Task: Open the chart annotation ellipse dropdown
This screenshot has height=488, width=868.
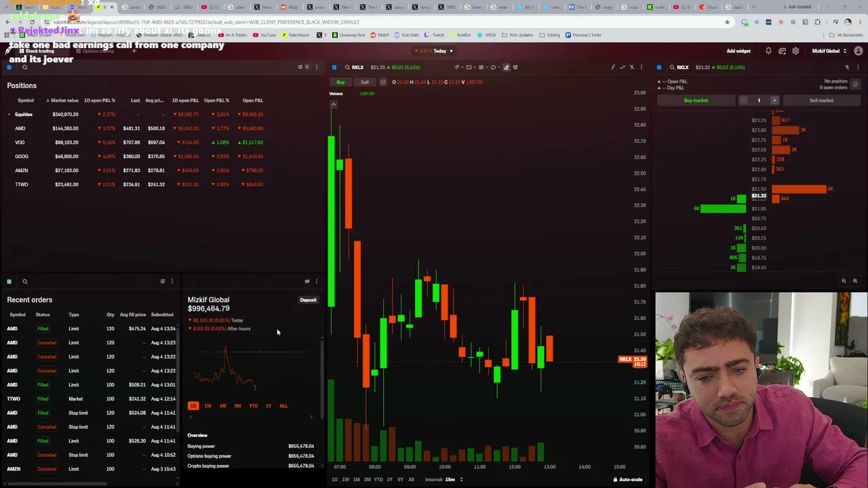Action: pyautogui.click(x=495, y=67)
